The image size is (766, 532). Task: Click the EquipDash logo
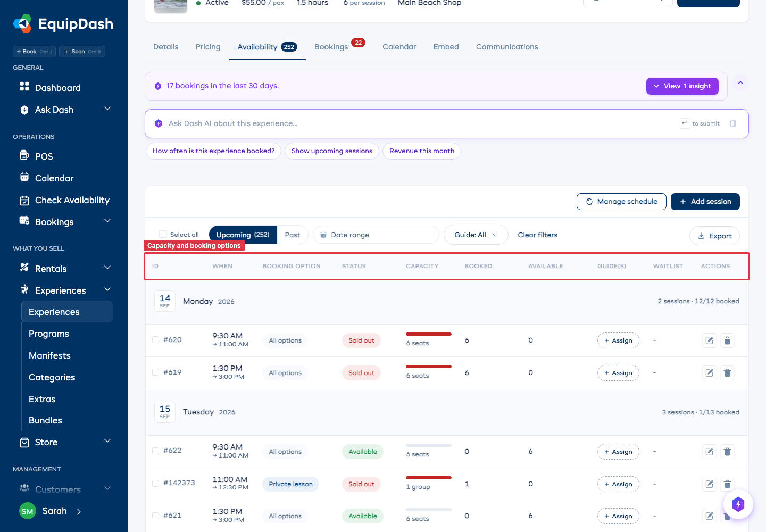63,24
